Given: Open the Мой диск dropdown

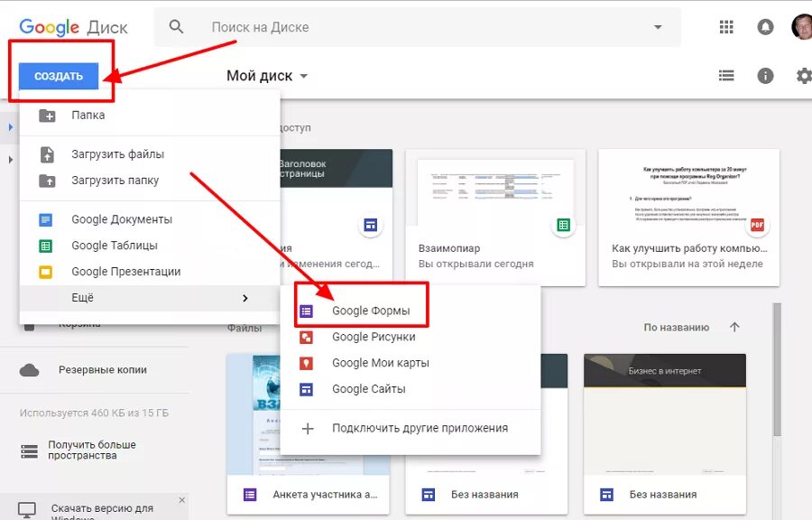Looking at the screenshot, I should pyautogui.click(x=267, y=76).
